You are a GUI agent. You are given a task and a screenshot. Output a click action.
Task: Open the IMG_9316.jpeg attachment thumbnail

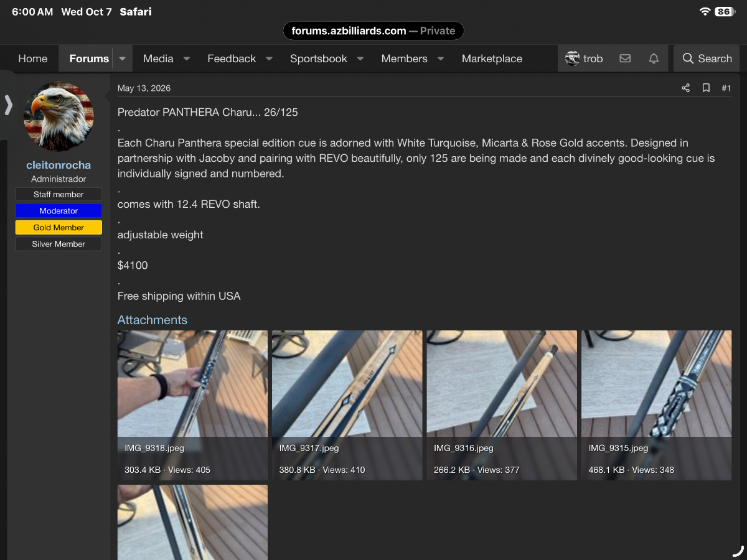502,405
